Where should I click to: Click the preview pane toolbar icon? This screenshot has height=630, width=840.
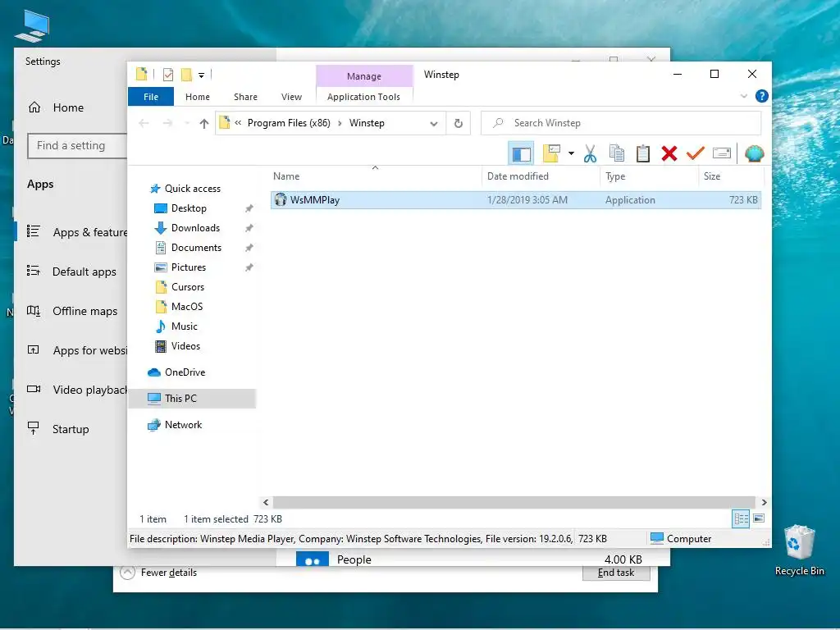(x=521, y=154)
